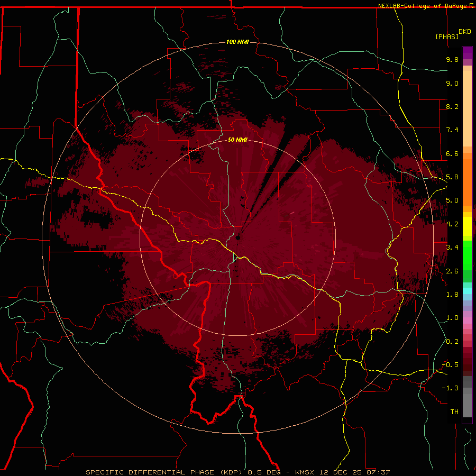Pick the cyan segment of the color scale

tap(467, 291)
